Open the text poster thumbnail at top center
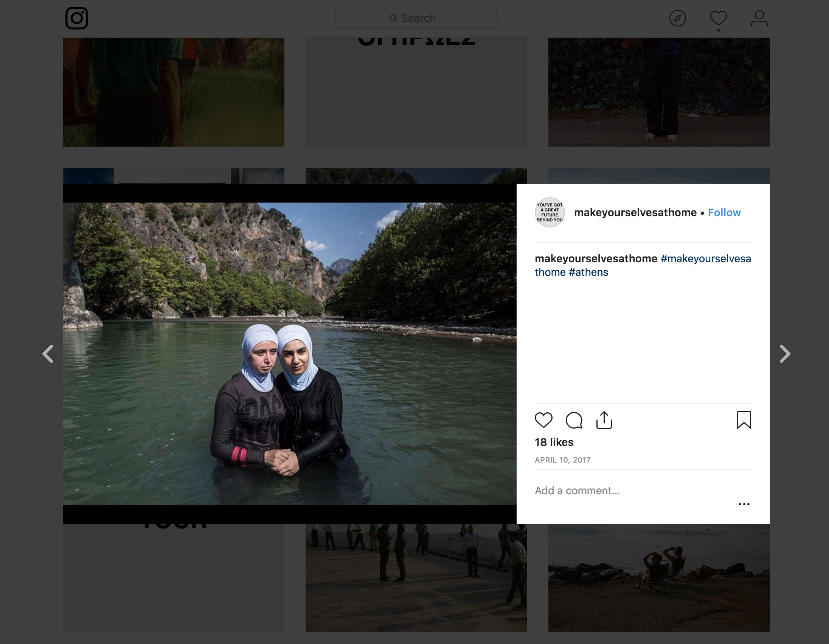829x644 pixels. click(x=416, y=92)
